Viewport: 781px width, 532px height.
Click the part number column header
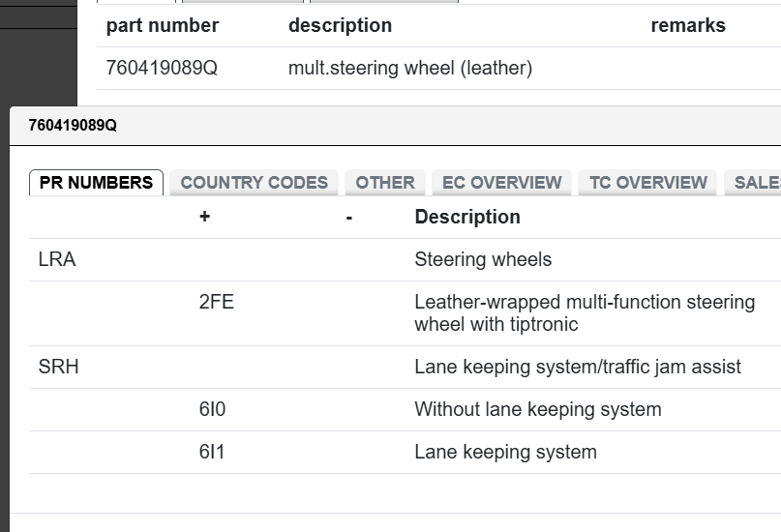tap(163, 26)
